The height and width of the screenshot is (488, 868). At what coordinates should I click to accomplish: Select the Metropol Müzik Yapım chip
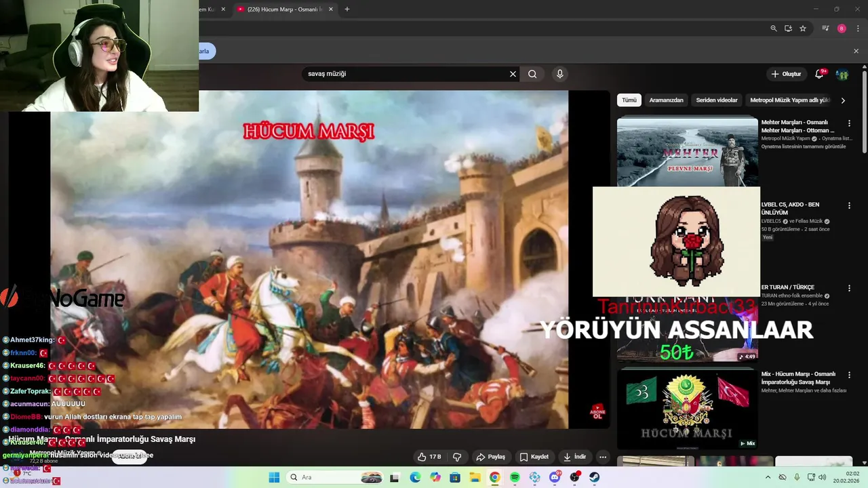click(789, 100)
